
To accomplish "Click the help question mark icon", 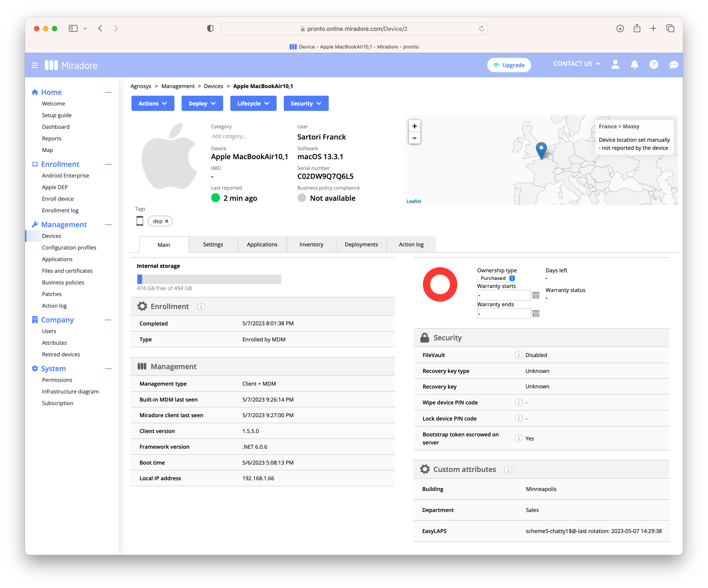I will (654, 65).
